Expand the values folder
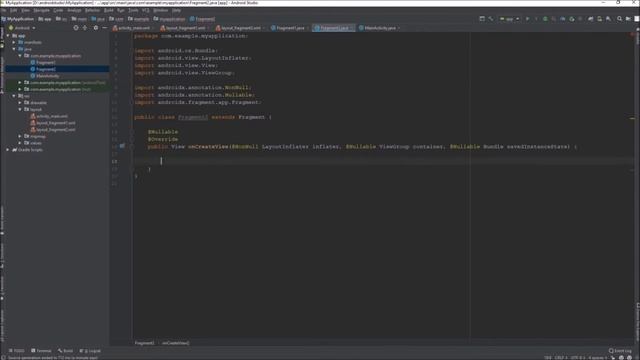The image size is (640, 360). (x=20, y=143)
